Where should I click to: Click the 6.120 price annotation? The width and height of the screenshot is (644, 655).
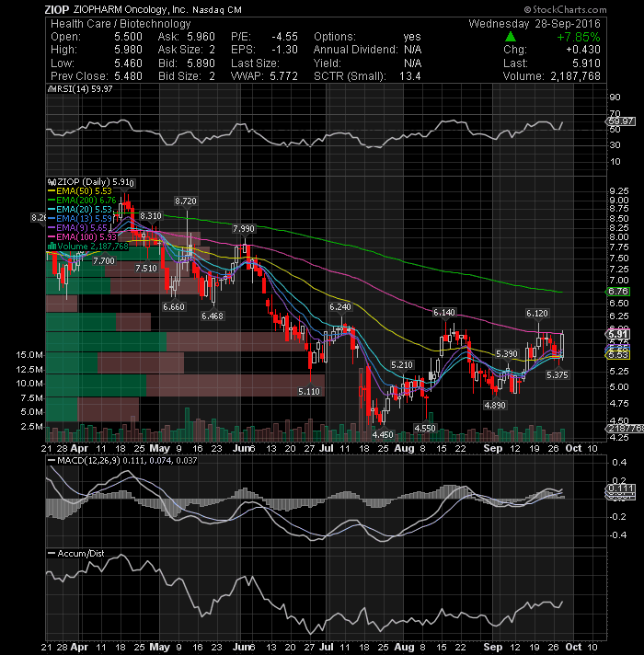pyautogui.click(x=537, y=314)
